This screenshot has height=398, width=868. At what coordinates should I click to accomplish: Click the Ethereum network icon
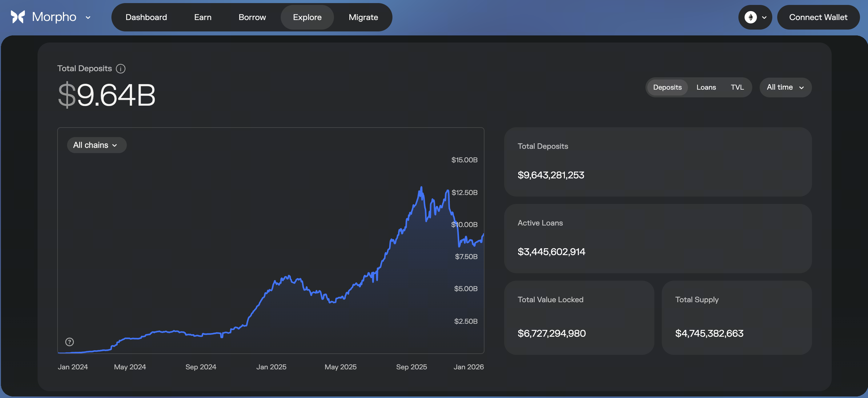(750, 17)
